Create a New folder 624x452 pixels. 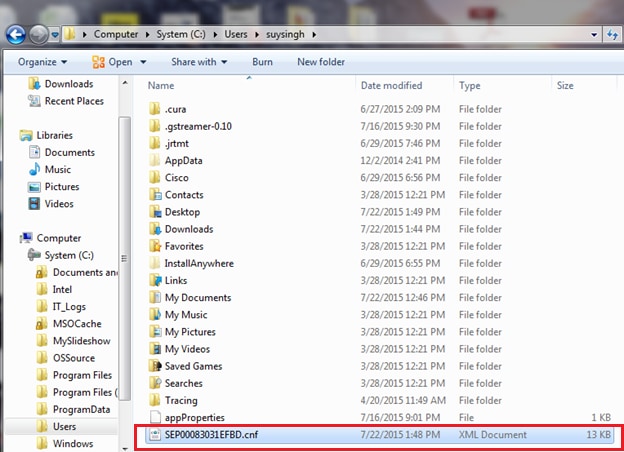click(x=321, y=62)
